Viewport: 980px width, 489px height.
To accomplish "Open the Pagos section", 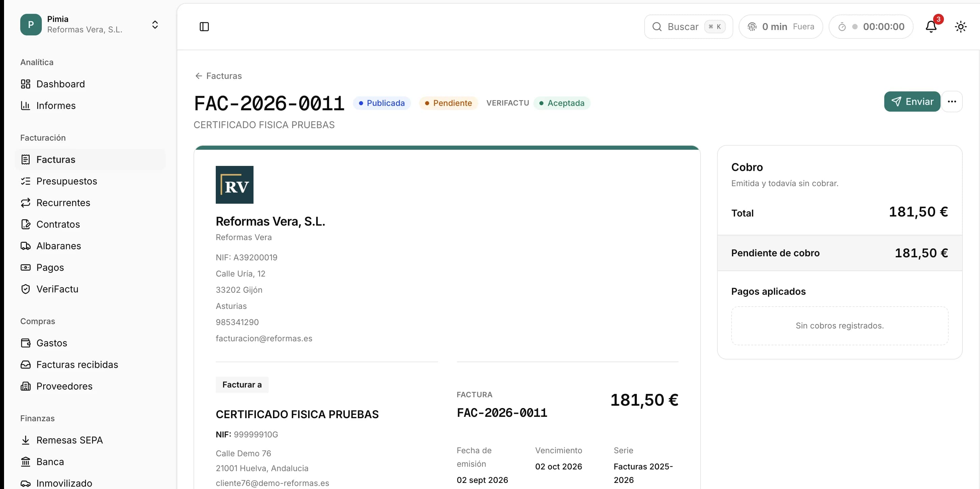I will click(x=91, y=267).
